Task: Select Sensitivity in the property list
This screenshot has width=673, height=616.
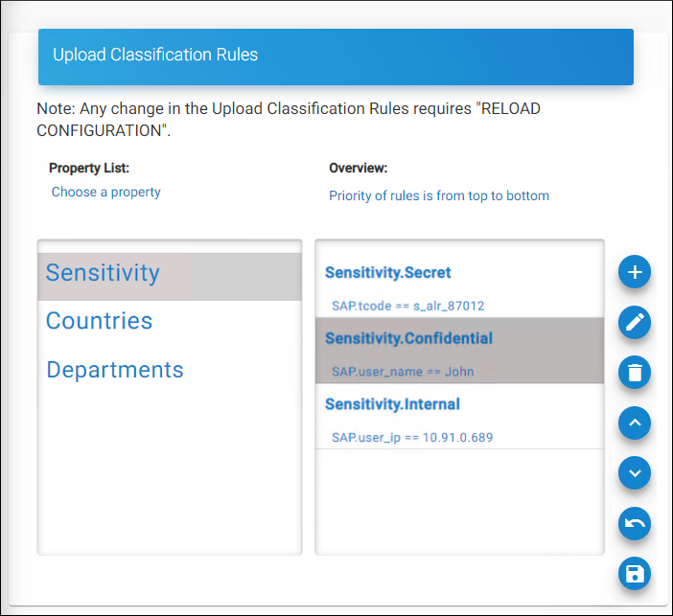Action: pos(103,273)
